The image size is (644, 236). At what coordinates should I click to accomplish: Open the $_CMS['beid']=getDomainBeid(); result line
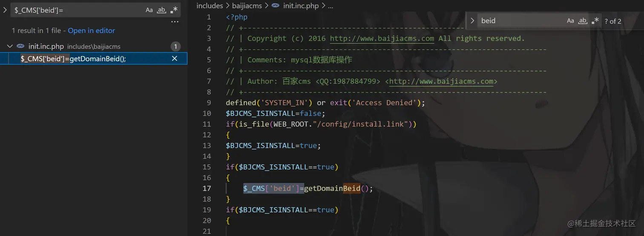pyautogui.click(x=73, y=59)
